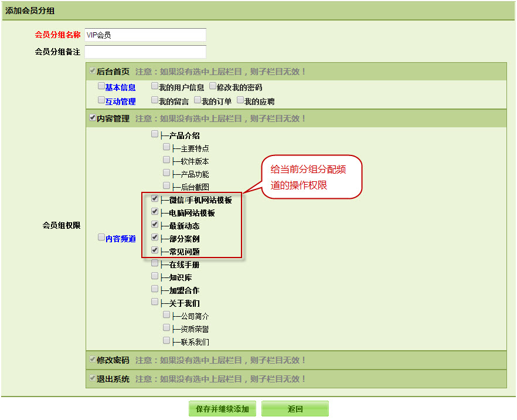
Task: Check the 基本信息 checkbox
Action: coord(101,86)
